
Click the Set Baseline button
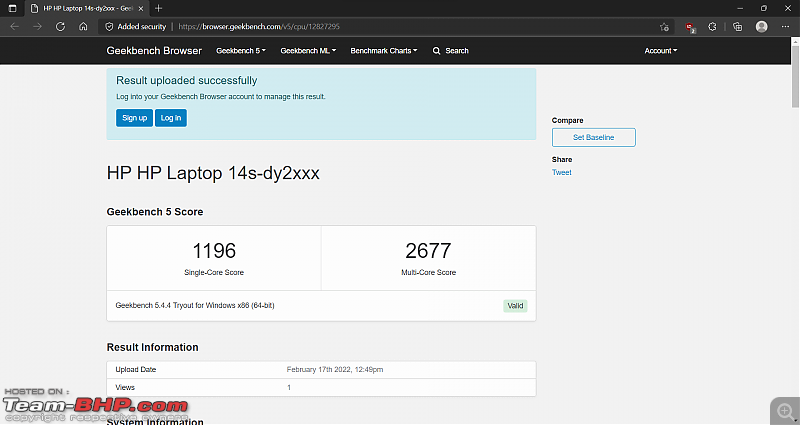[593, 137]
